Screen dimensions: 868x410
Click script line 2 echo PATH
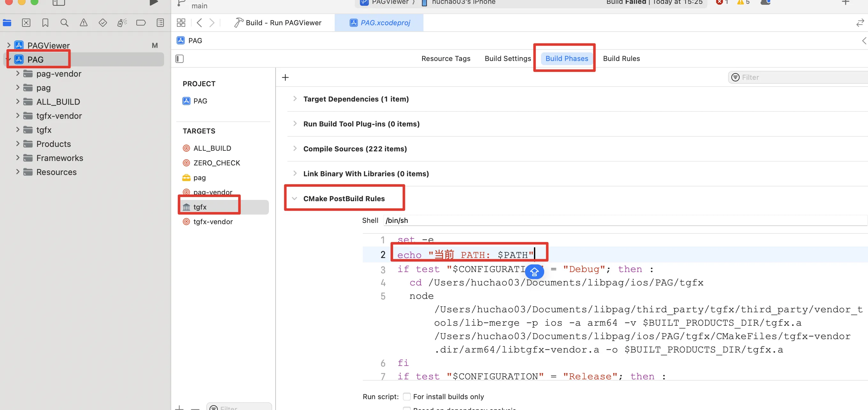click(465, 255)
